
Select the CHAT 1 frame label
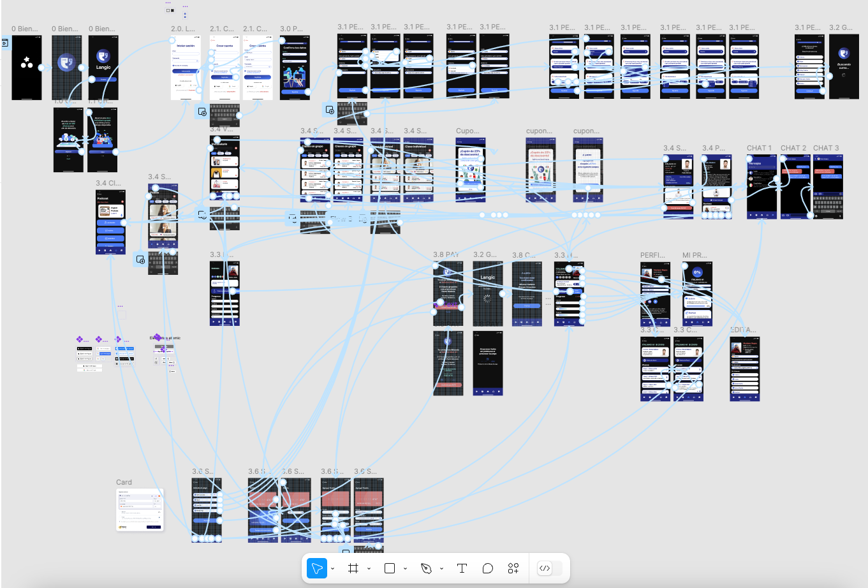(759, 148)
